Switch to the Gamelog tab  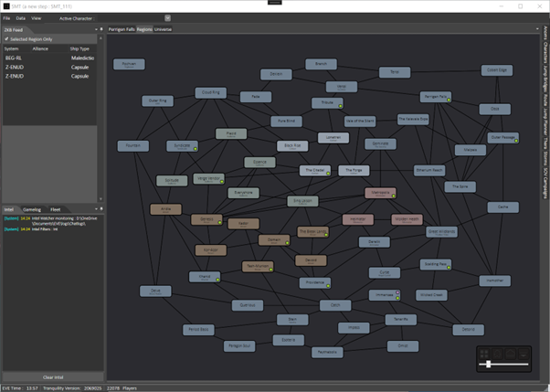[x=31, y=209]
